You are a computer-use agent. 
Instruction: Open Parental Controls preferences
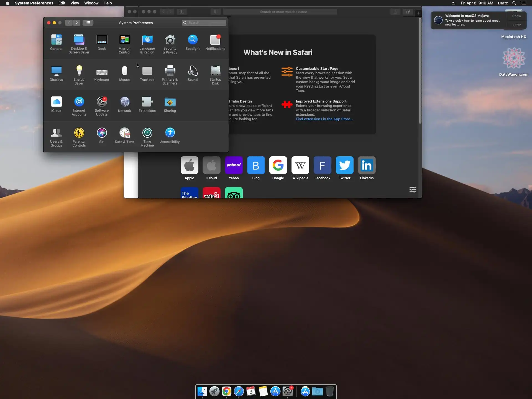point(79,137)
